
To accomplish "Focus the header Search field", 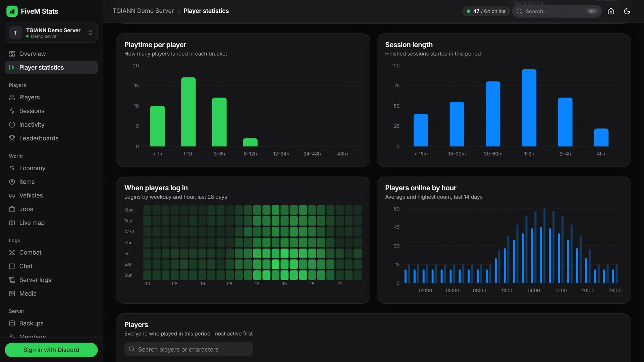I will tap(557, 11).
